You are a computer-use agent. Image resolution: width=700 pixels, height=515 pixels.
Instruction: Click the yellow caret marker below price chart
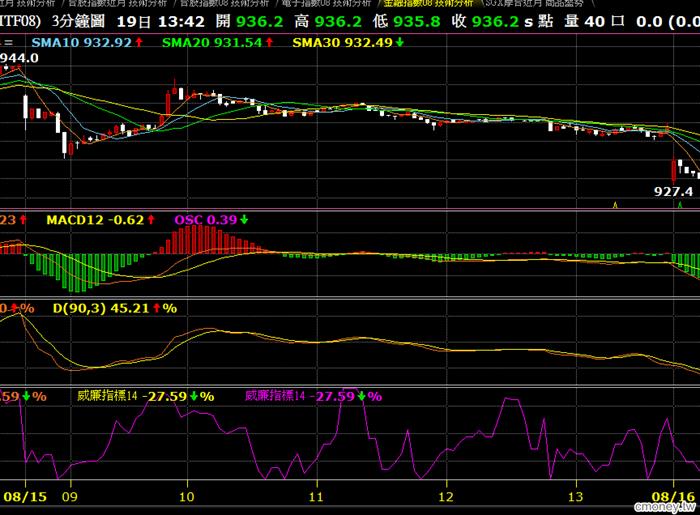616,205
